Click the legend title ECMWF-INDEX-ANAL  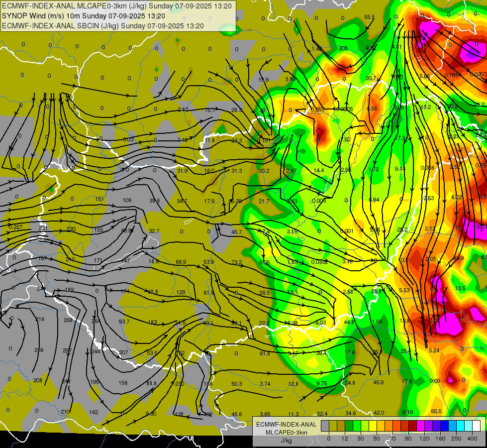(x=286, y=425)
